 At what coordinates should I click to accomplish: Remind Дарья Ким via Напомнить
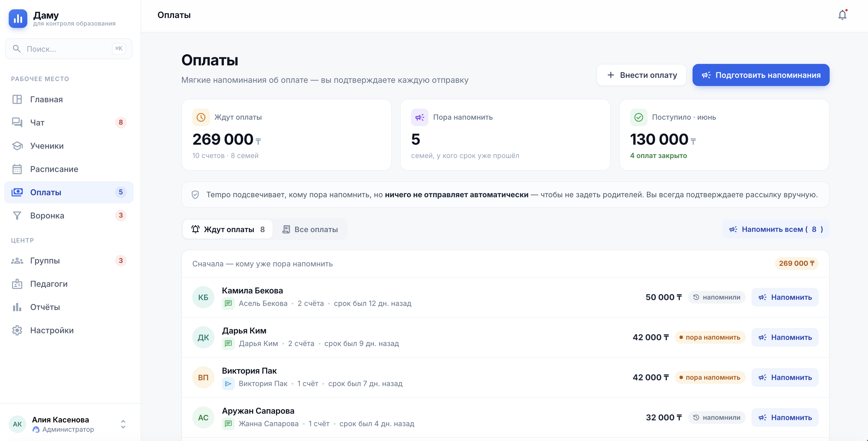785,338
